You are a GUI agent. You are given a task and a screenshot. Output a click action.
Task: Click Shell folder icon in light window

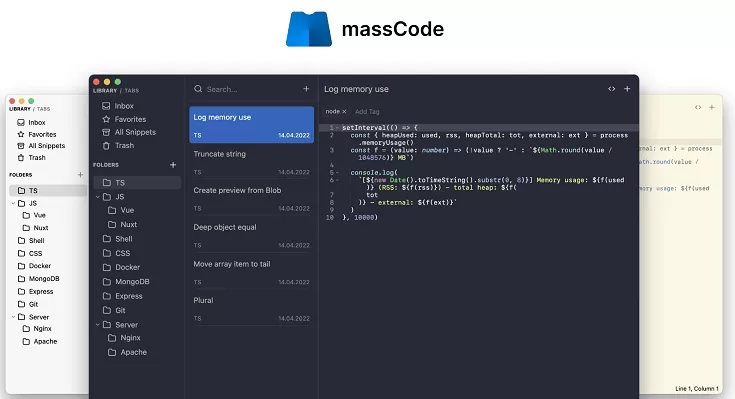[x=21, y=241]
